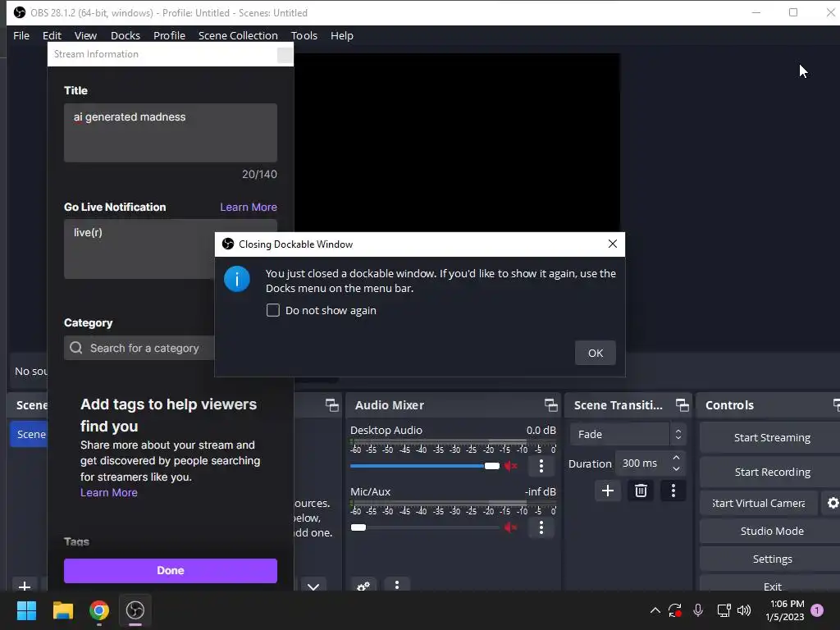
Task: Decrease transition Duration with down arrow
Action: click(676, 469)
